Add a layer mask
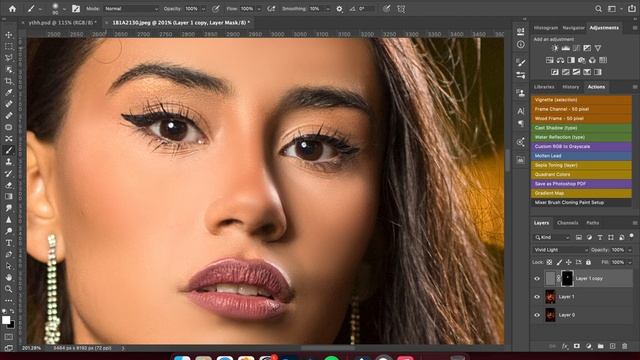640x360 pixels. pyautogui.click(x=577, y=346)
